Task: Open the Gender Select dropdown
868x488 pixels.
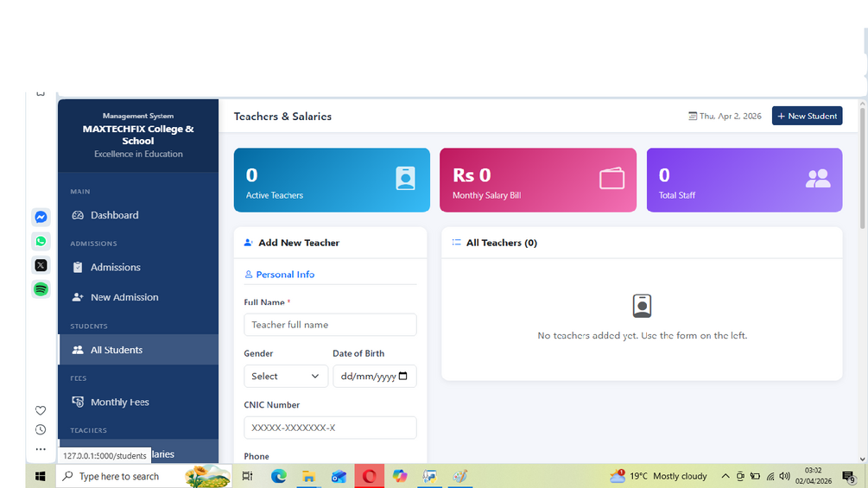Action: tap(286, 377)
